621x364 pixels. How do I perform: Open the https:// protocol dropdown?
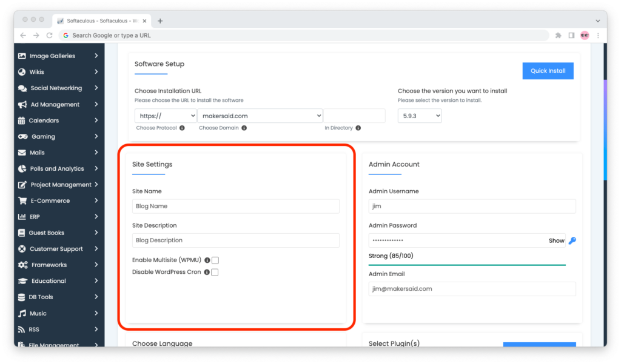[166, 116]
